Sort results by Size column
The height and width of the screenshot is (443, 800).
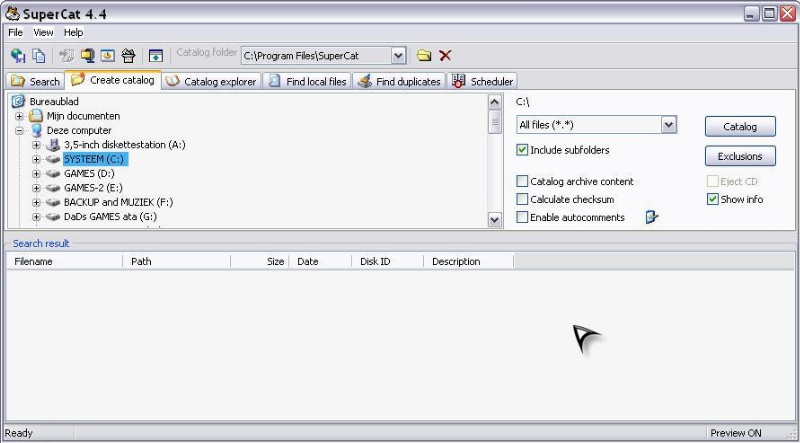[x=260, y=261]
